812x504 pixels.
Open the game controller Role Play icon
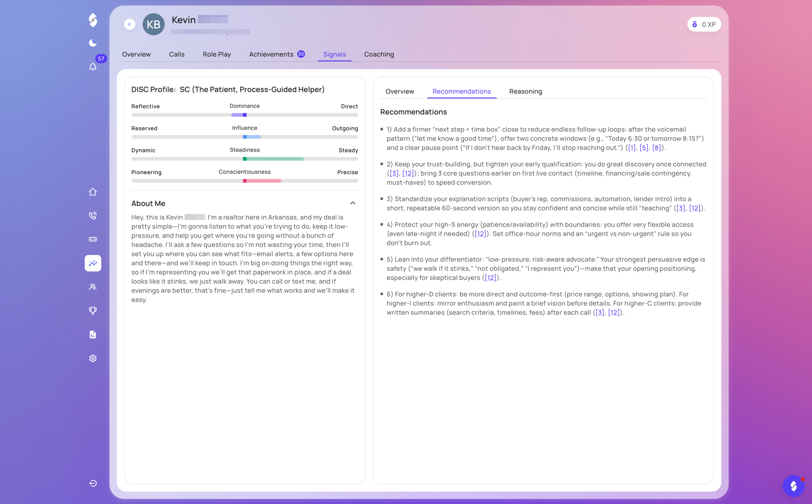(93, 239)
